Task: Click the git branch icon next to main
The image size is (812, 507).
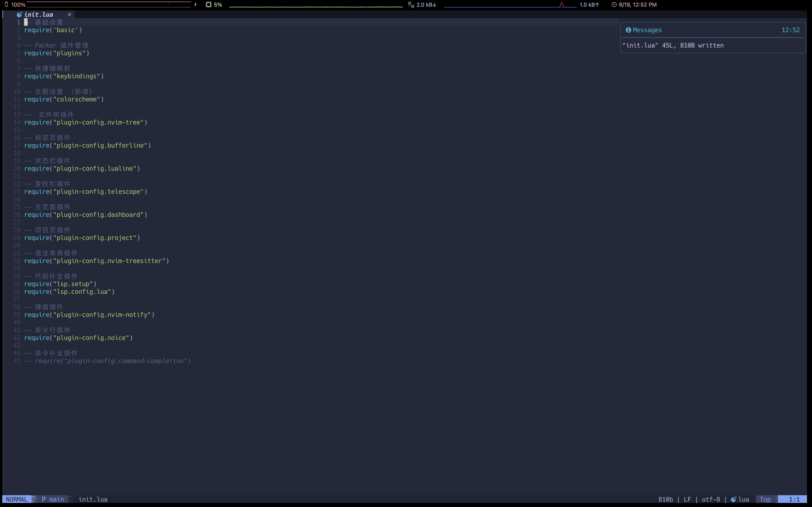Action: 44,499
